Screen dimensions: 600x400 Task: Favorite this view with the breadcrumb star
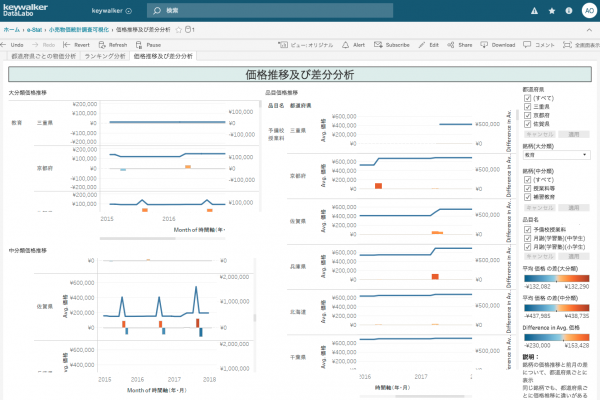click(x=178, y=29)
